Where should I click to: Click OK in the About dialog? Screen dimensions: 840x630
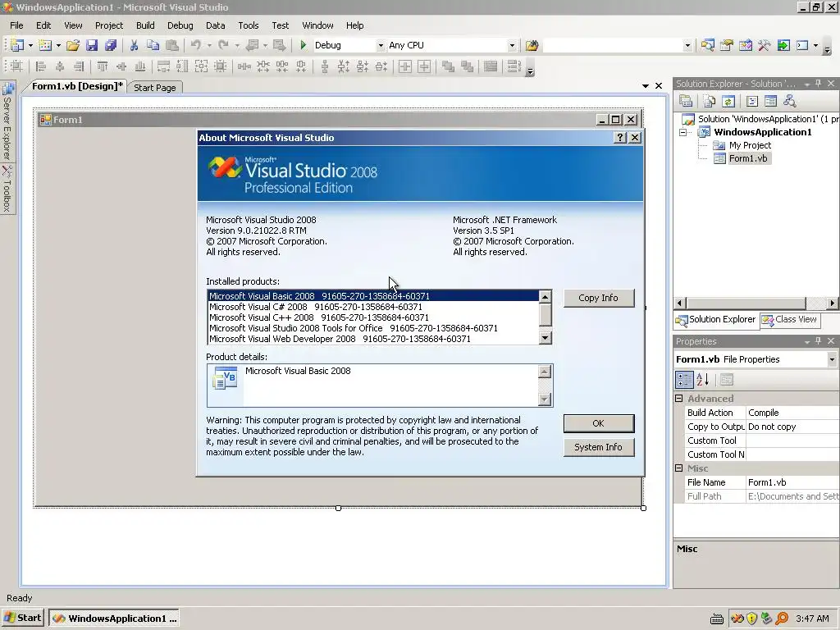pos(598,423)
